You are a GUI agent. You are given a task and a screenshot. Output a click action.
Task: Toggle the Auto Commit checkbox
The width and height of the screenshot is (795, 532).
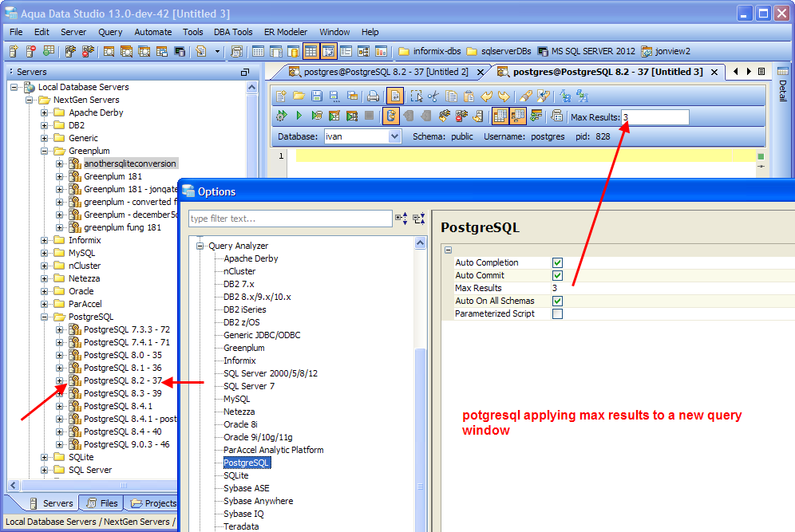[x=557, y=275]
